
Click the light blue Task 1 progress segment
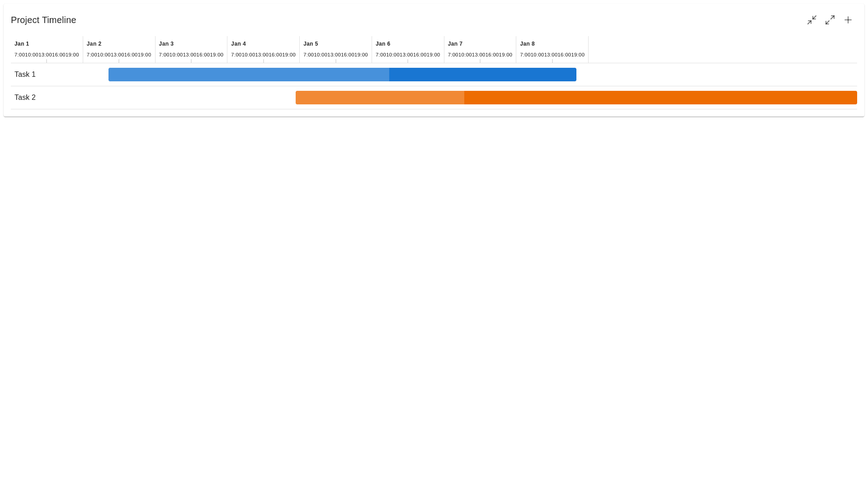click(x=249, y=75)
